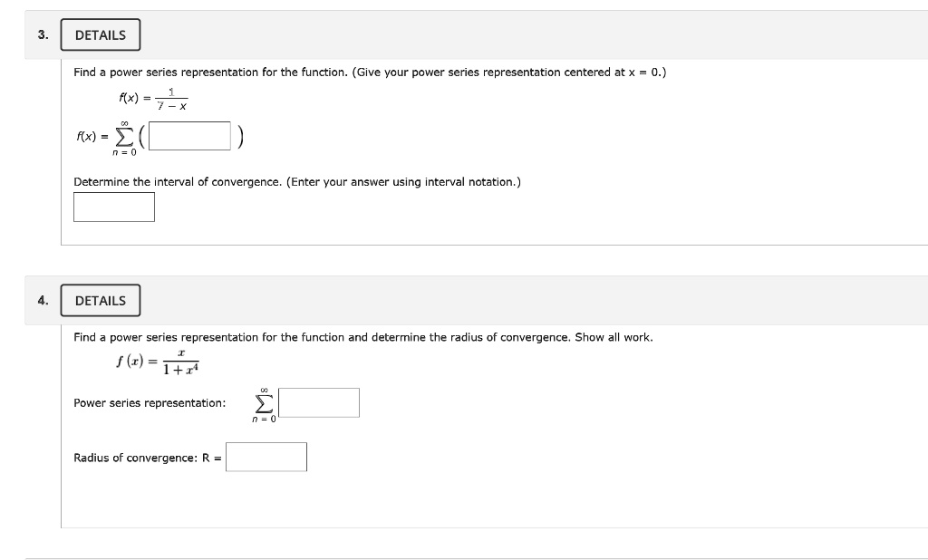The height and width of the screenshot is (560, 928).
Task: Click the Radius of convergence label
Action: click(145, 458)
